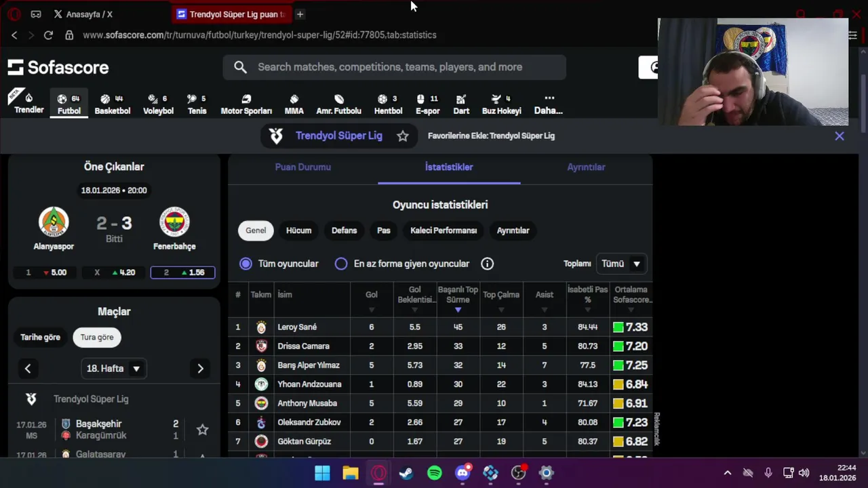
Task: Open the E-spor category
Action: point(427,104)
